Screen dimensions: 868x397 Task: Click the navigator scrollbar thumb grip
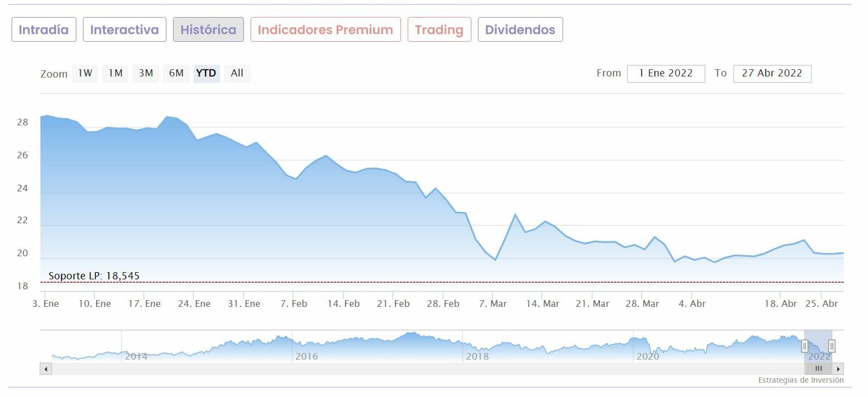[819, 369]
